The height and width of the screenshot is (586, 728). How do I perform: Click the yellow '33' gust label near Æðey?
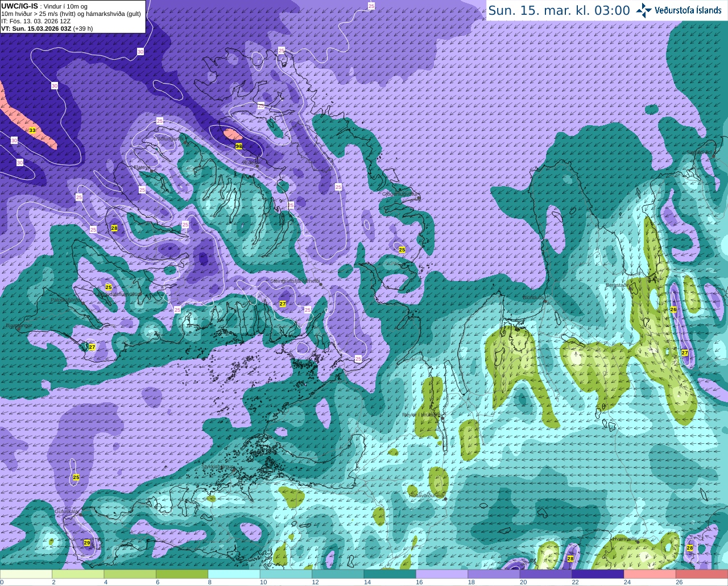coord(239,146)
